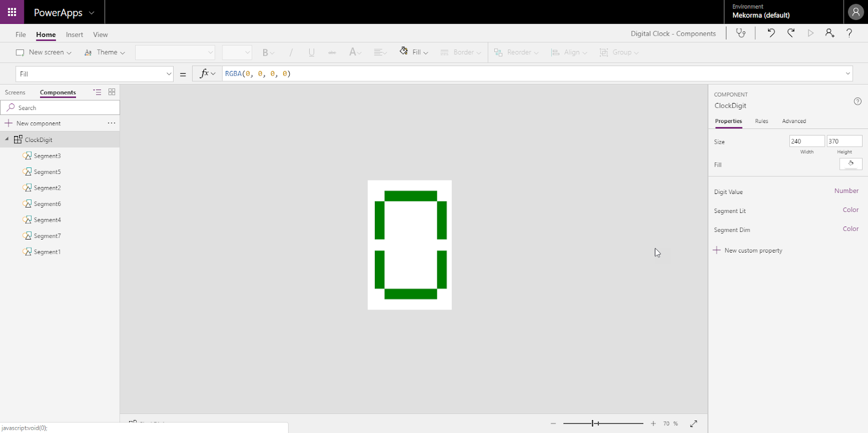Expand the formula bar chevron

pyautogui.click(x=848, y=74)
